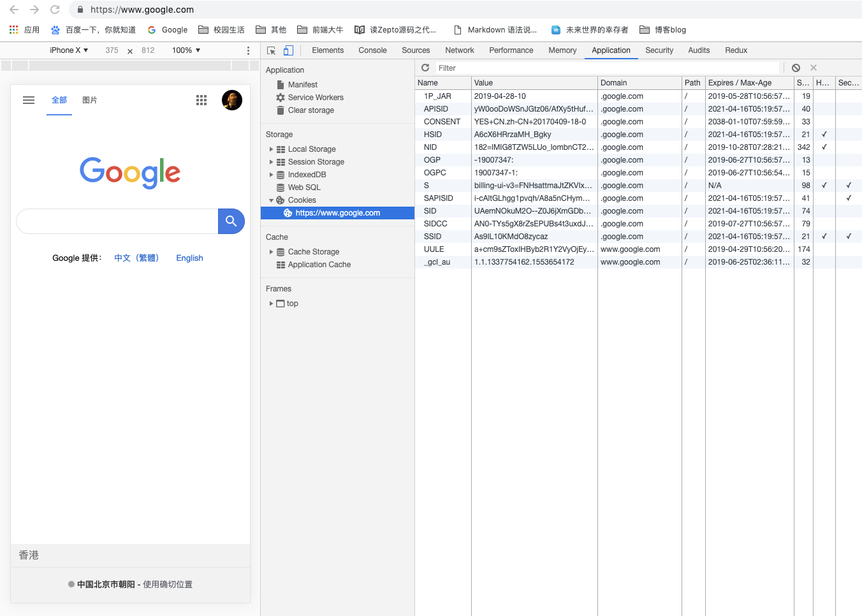Switch to the Console tab
862x616 pixels.
[372, 50]
